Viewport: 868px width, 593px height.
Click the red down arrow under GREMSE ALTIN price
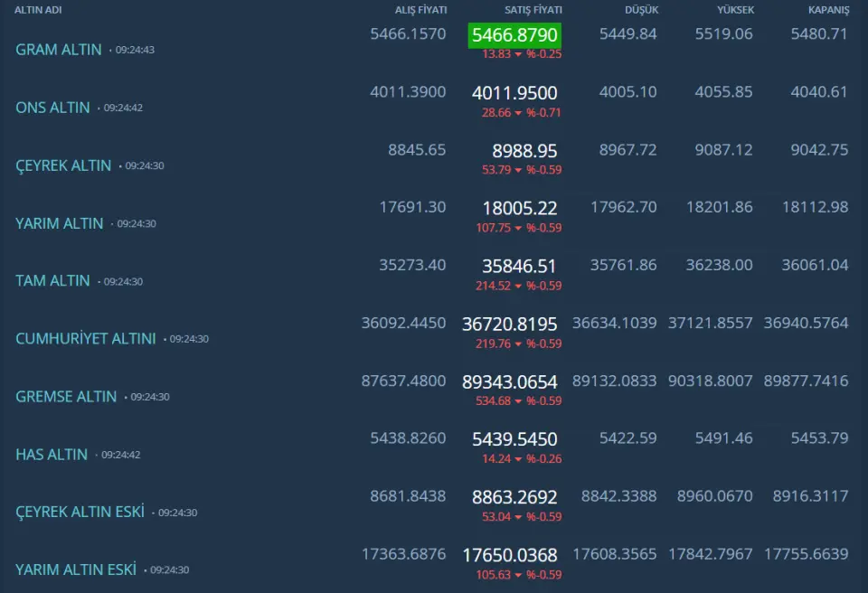519,402
